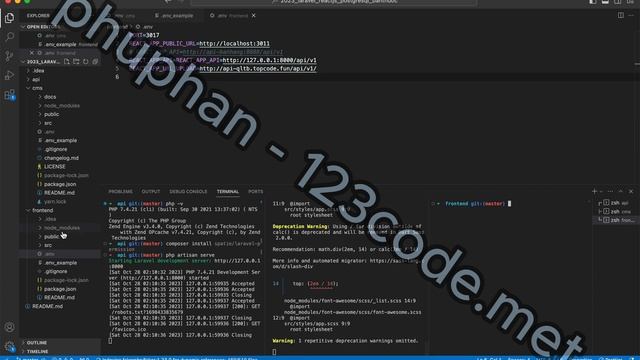640x360 pixels.
Task: Open the Explorer view in activity bar
Action: 9,18
